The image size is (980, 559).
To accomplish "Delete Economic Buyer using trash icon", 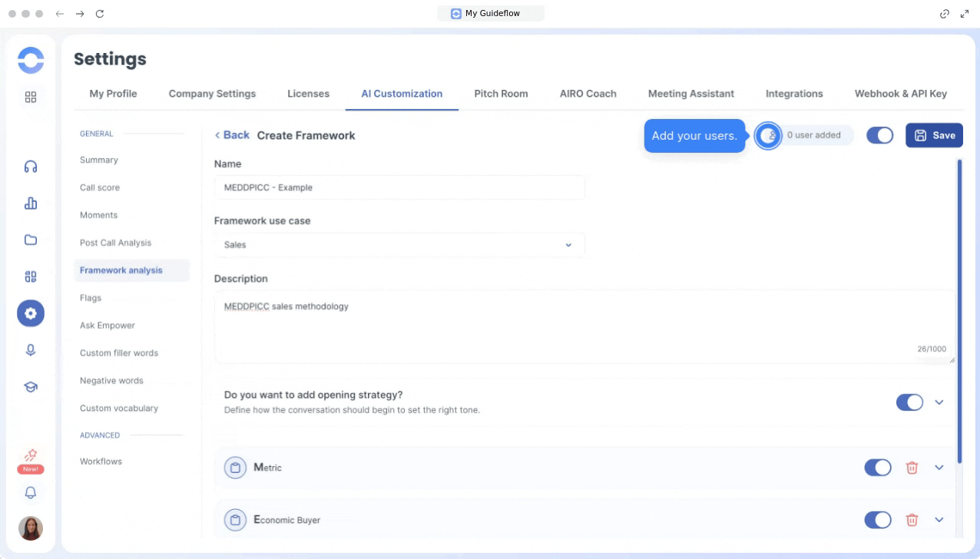I will 912,520.
